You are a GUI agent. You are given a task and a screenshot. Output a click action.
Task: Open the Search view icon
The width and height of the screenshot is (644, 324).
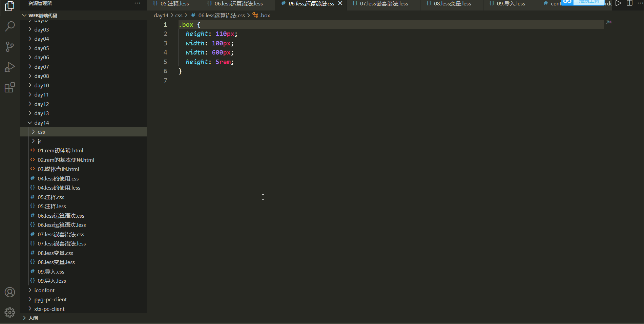10,26
